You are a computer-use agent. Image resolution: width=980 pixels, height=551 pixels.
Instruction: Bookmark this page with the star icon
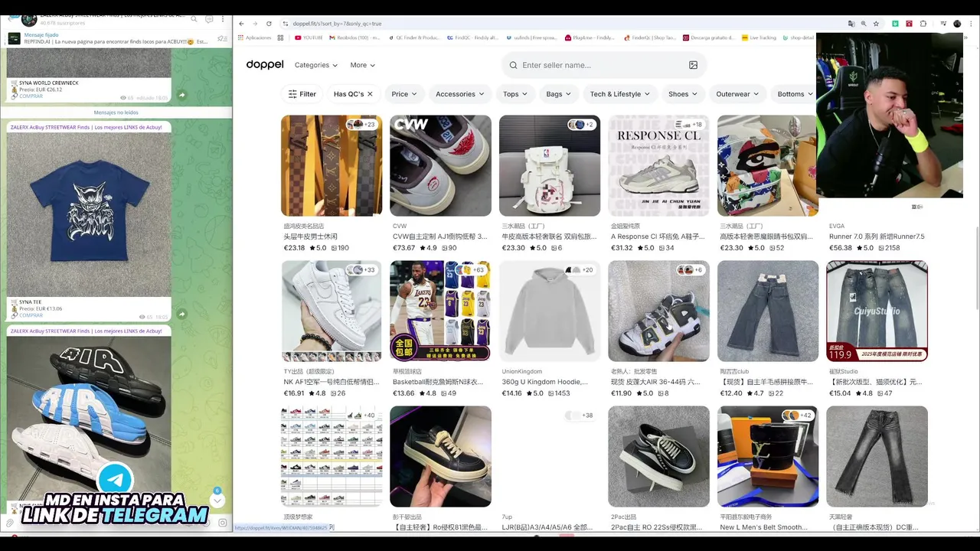[x=877, y=24]
